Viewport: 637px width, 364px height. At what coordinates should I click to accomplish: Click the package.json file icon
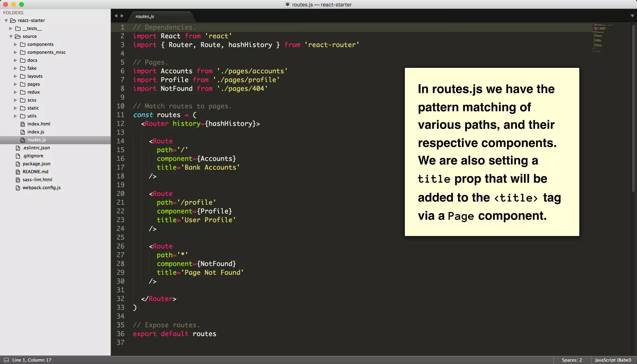(x=18, y=164)
